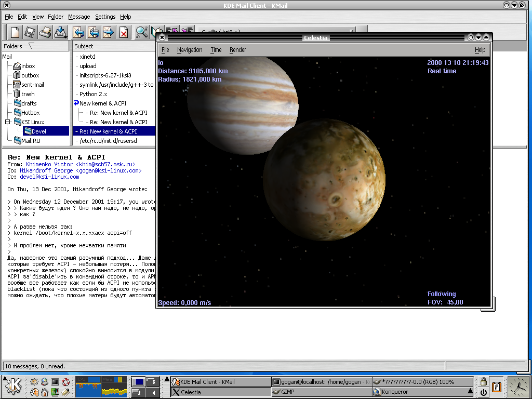Open KMail File menu
This screenshot has width=532, height=399.
(9, 17)
